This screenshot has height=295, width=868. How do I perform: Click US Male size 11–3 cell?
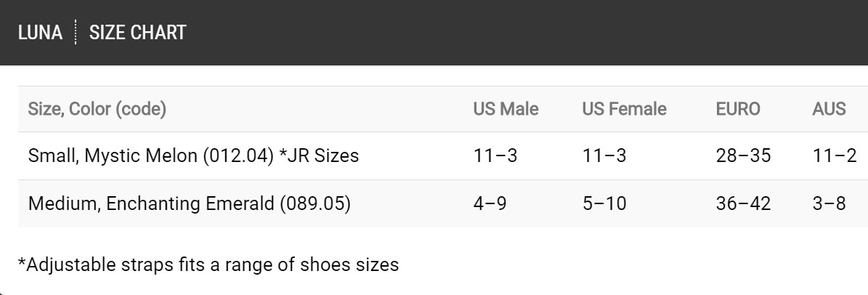tap(495, 155)
